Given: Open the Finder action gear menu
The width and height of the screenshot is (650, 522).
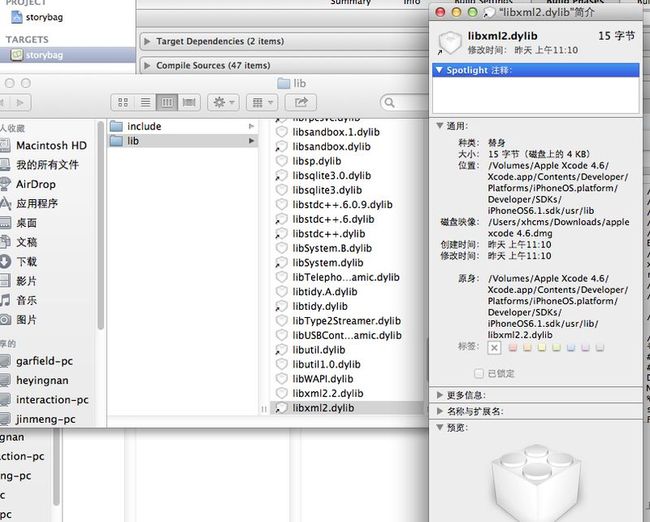Looking at the screenshot, I should coord(223,102).
